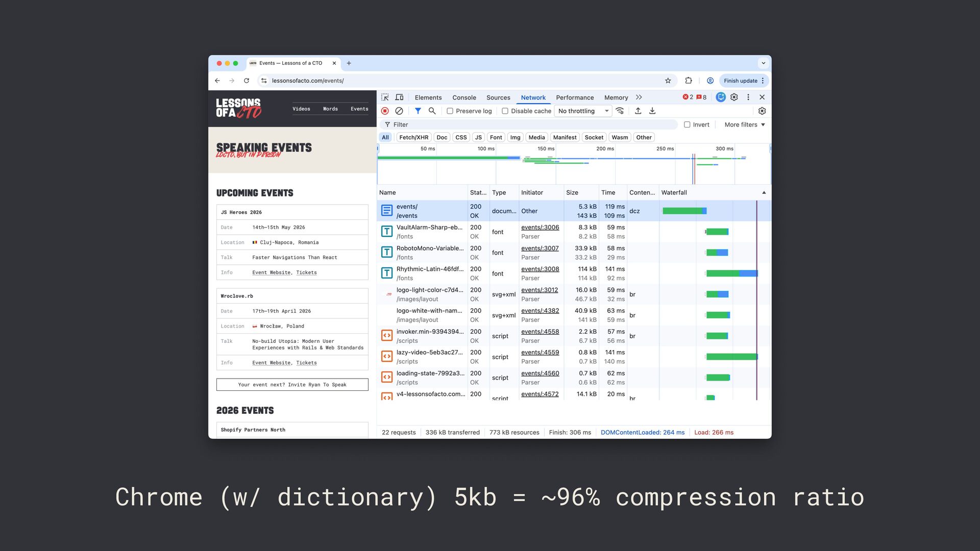This screenshot has width=980, height=551.
Task: Bookmark page with star icon
Action: [668, 81]
